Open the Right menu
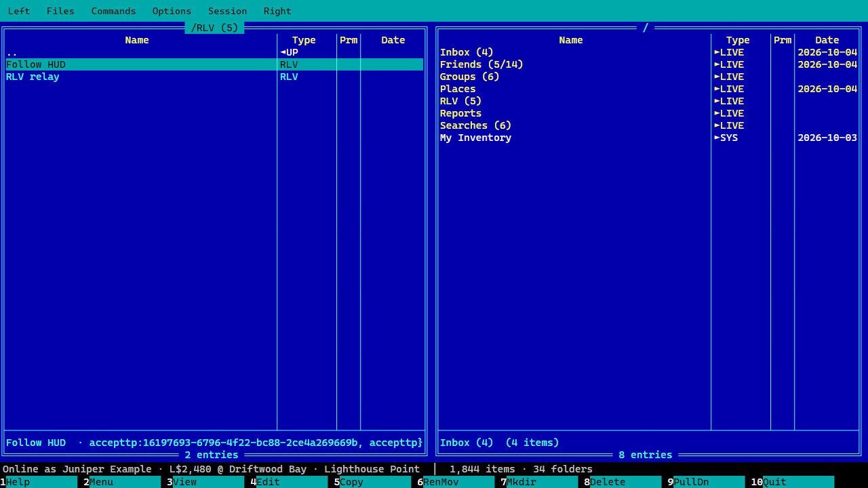 277,11
